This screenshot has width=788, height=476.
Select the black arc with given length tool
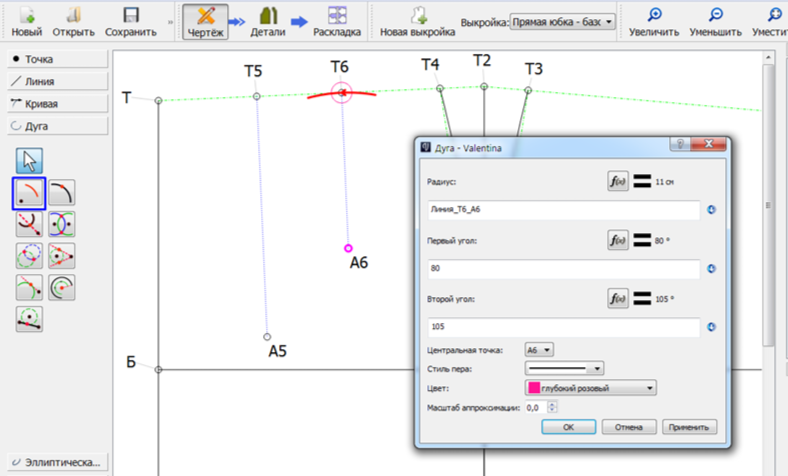pos(62,193)
